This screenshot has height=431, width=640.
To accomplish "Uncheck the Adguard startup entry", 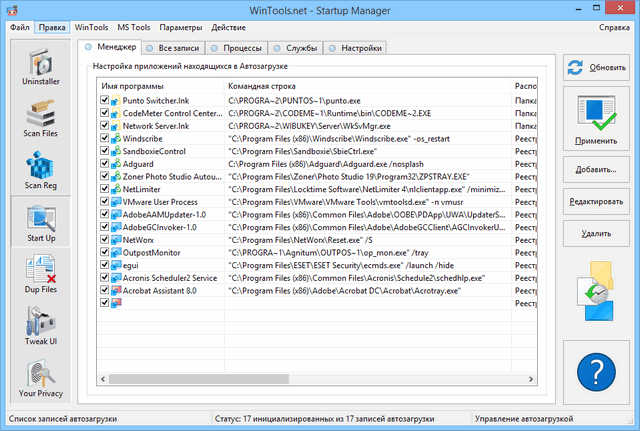I will click(105, 163).
